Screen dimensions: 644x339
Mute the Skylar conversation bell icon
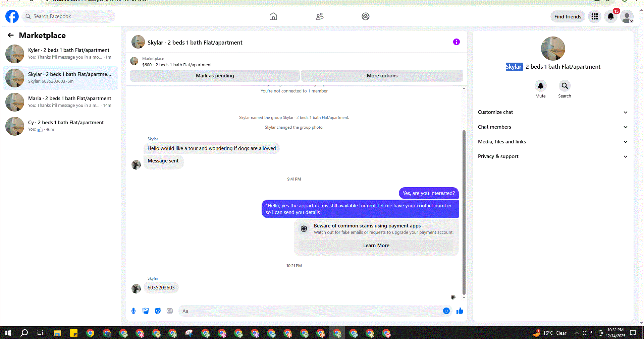click(541, 86)
